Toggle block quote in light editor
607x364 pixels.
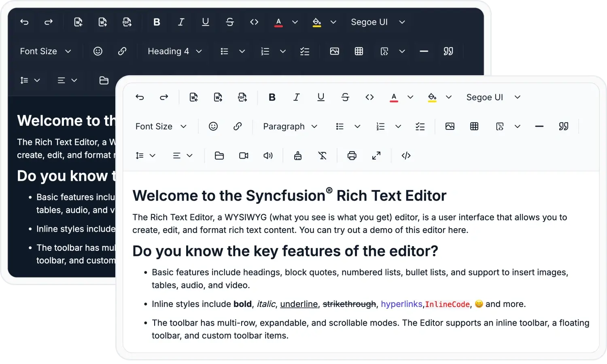pyautogui.click(x=564, y=127)
